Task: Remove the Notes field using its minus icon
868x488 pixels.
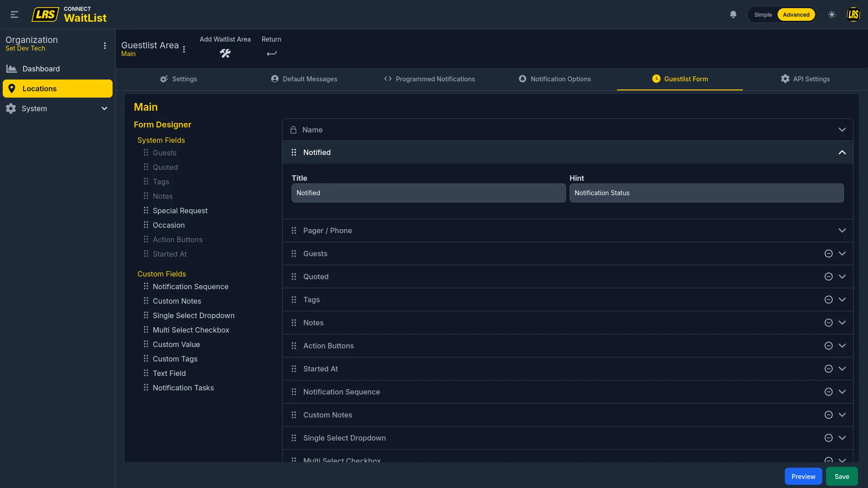Action: (x=829, y=323)
